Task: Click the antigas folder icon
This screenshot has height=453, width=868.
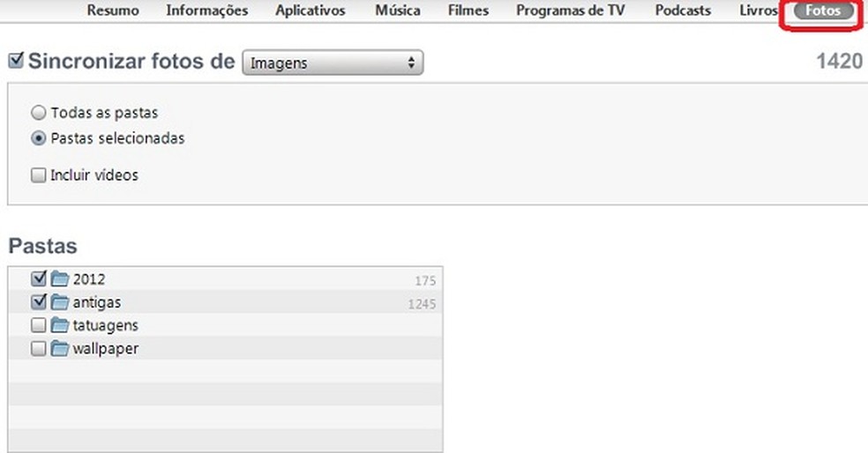Action: (60, 302)
